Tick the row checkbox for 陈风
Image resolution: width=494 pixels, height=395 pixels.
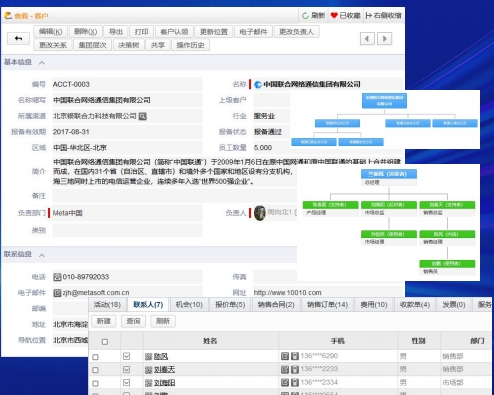click(x=95, y=357)
